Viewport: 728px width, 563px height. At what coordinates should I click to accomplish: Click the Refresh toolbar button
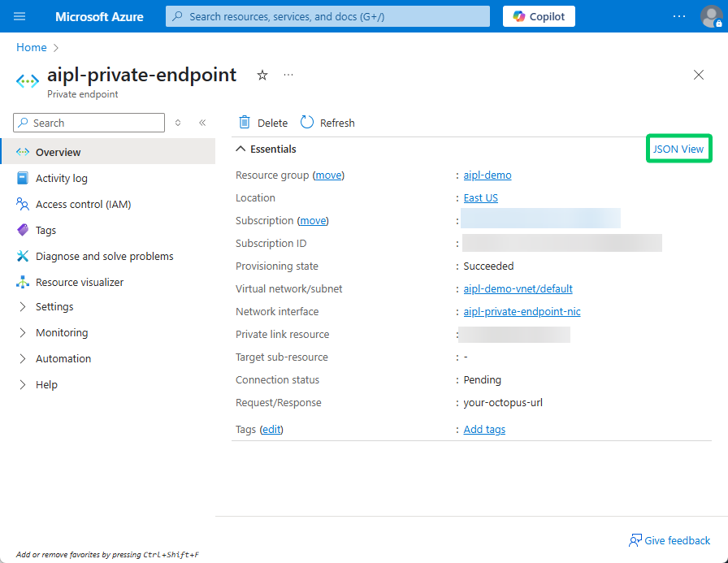coord(327,123)
